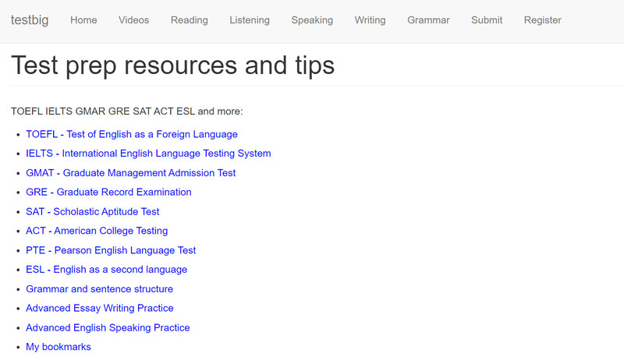The height and width of the screenshot is (364, 624).
Task: Click the 'TOEFL IELTS GMAR GRE SAT' intro text
Action: click(x=126, y=111)
